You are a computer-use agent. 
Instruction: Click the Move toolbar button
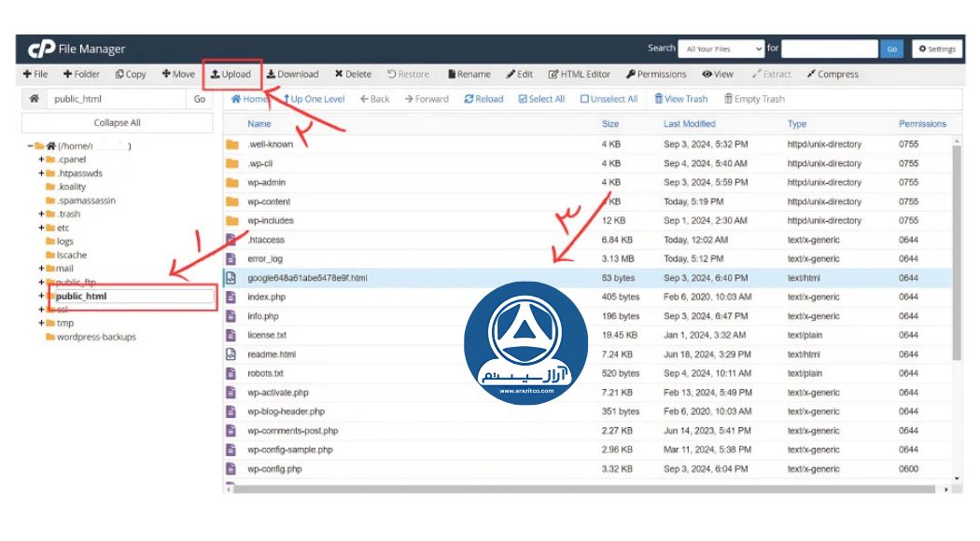point(178,75)
